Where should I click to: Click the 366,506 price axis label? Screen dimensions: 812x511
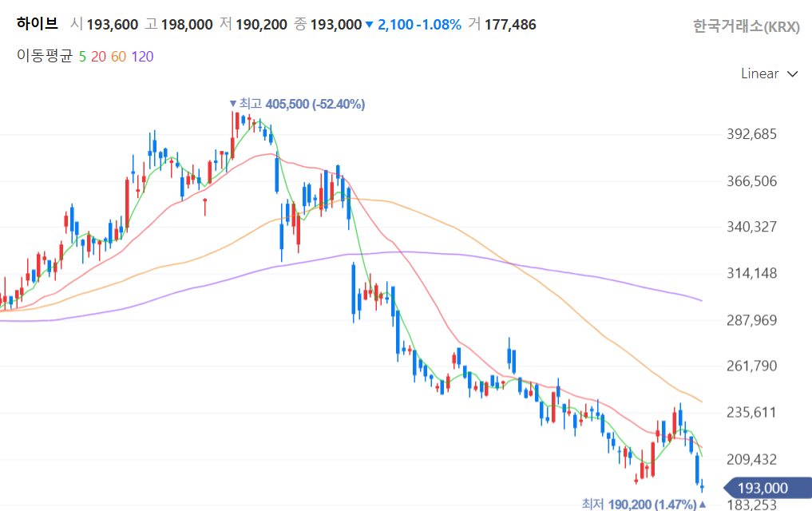pyautogui.click(x=752, y=181)
